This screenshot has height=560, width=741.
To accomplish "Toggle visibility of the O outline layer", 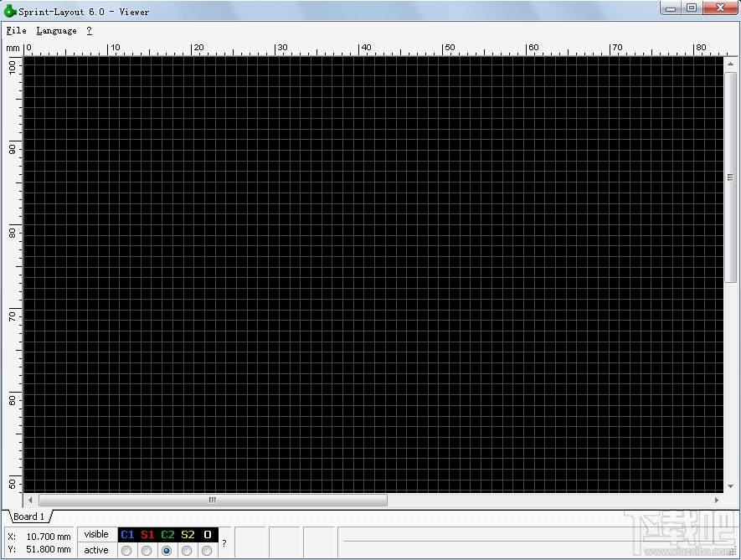I will pyautogui.click(x=207, y=534).
